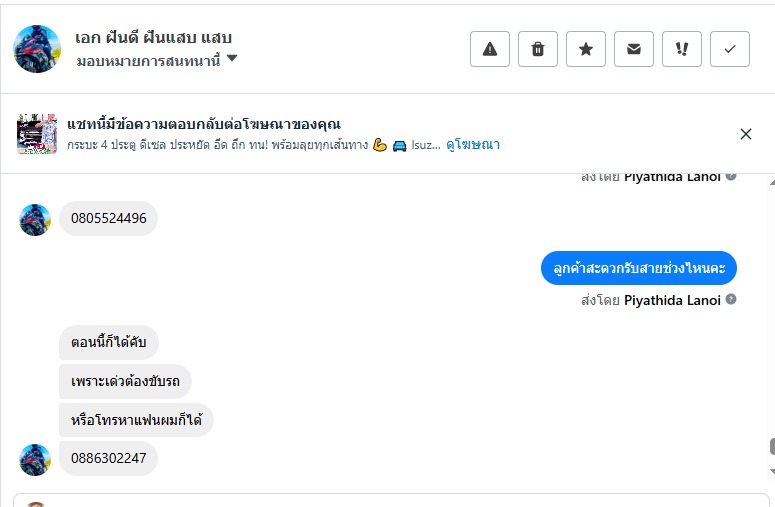Mark conversation done with checkmark icon
Image resolution: width=775 pixels, height=507 pixels.
click(730, 49)
